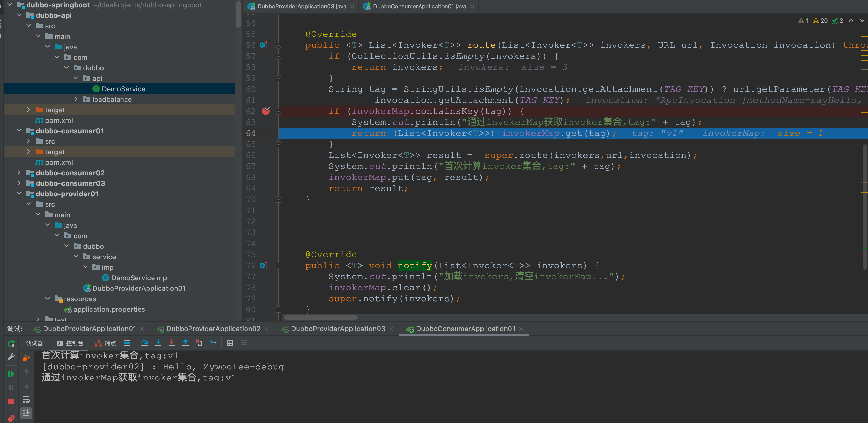Screen dimensions: 868x423
Task: Close DubboProviderApplication02 debug tab
Action: point(267,329)
